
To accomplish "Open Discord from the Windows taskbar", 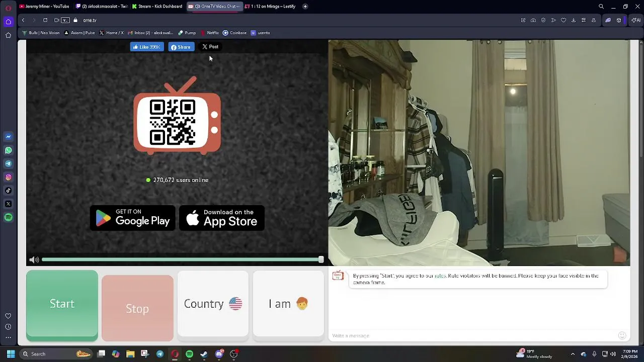I will click(x=219, y=354).
